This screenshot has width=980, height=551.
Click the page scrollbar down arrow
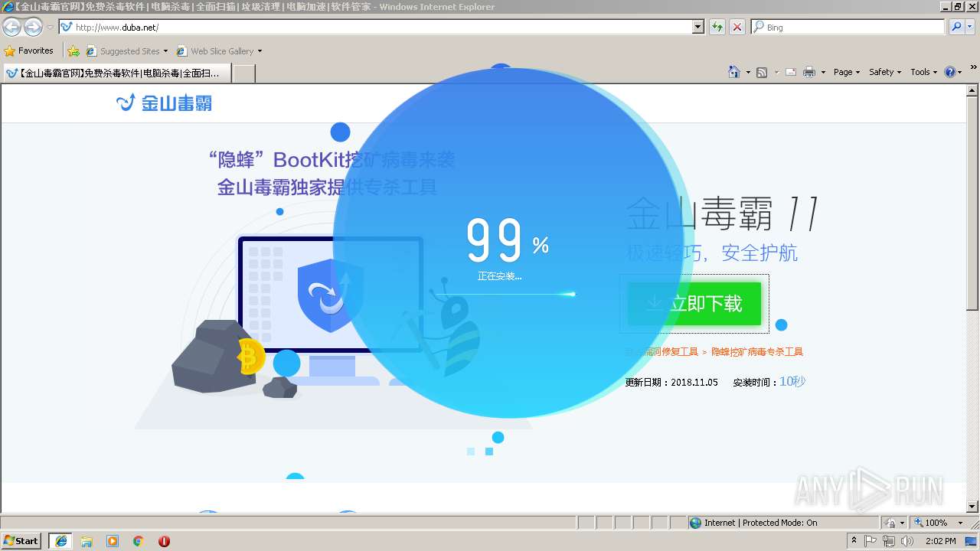coord(973,506)
